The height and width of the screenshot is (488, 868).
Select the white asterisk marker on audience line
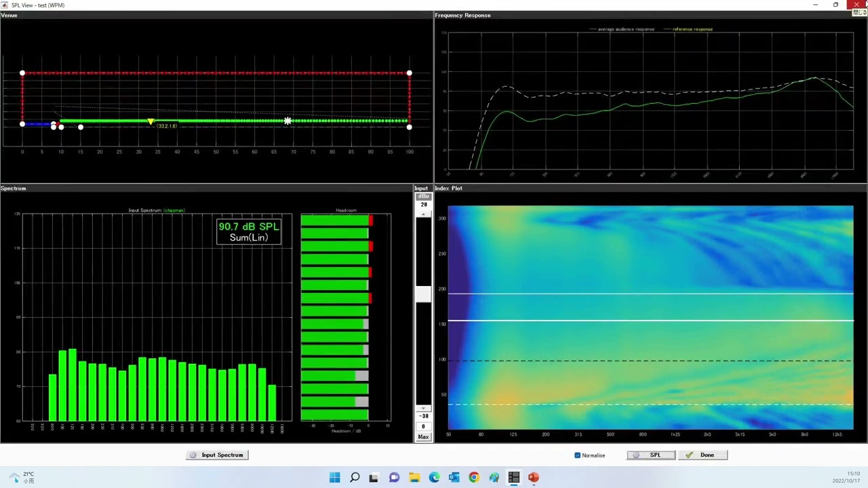(x=288, y=121)
